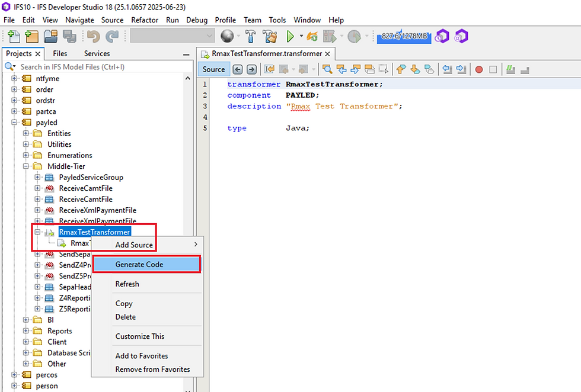Click Shift Line Right icon
Image resolution: width=581 pixels, height=392 pixels.
(x=461, y=69)
